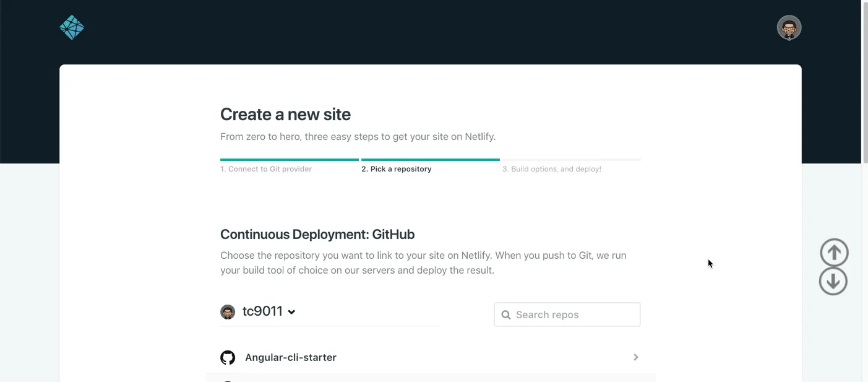Click the magnifier icon in Search repos
868x382 pixels.
click(x=506, y=315)
